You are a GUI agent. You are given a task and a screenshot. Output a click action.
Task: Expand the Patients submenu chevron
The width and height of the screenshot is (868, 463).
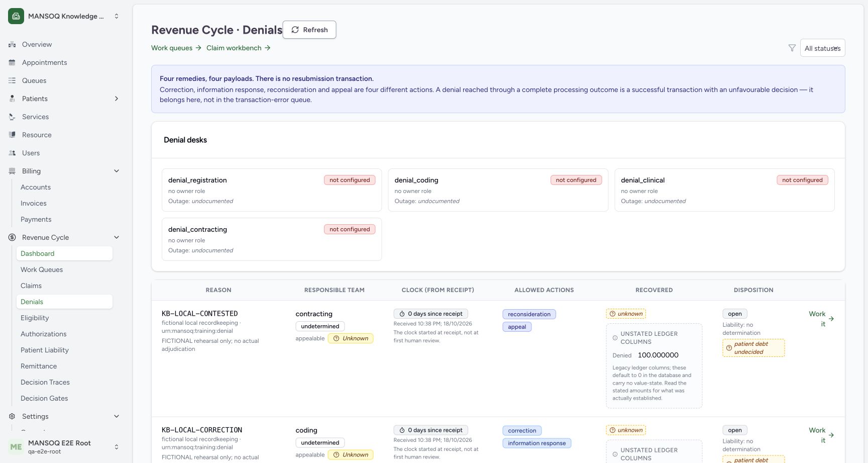click(117, 99)
